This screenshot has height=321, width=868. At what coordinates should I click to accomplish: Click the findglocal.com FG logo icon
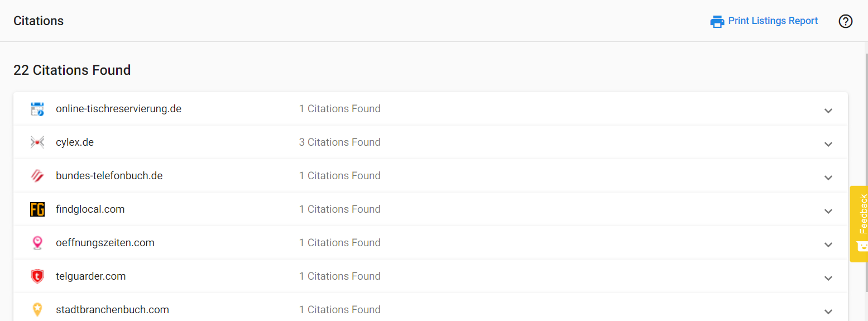37,209
